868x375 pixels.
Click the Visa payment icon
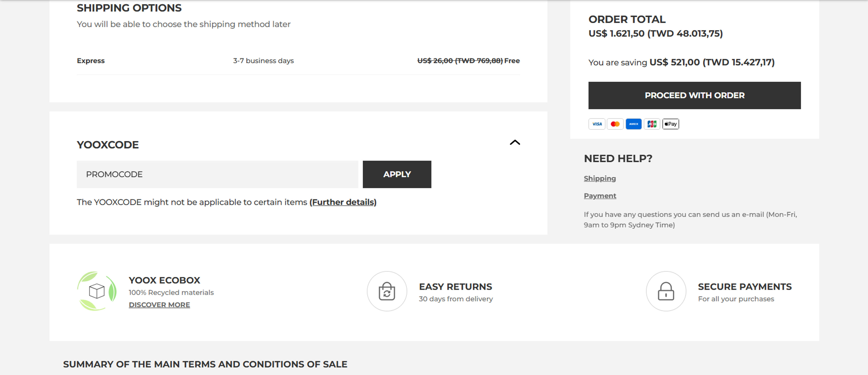597,124
